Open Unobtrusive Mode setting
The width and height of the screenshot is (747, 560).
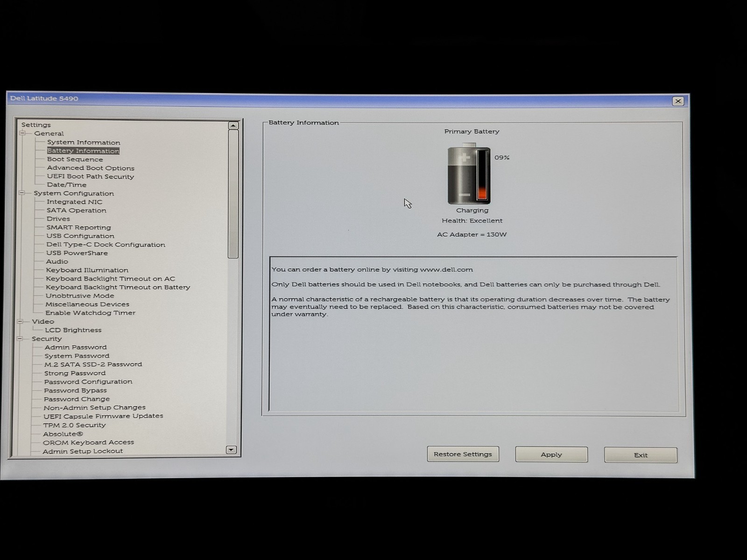(80, 296)
